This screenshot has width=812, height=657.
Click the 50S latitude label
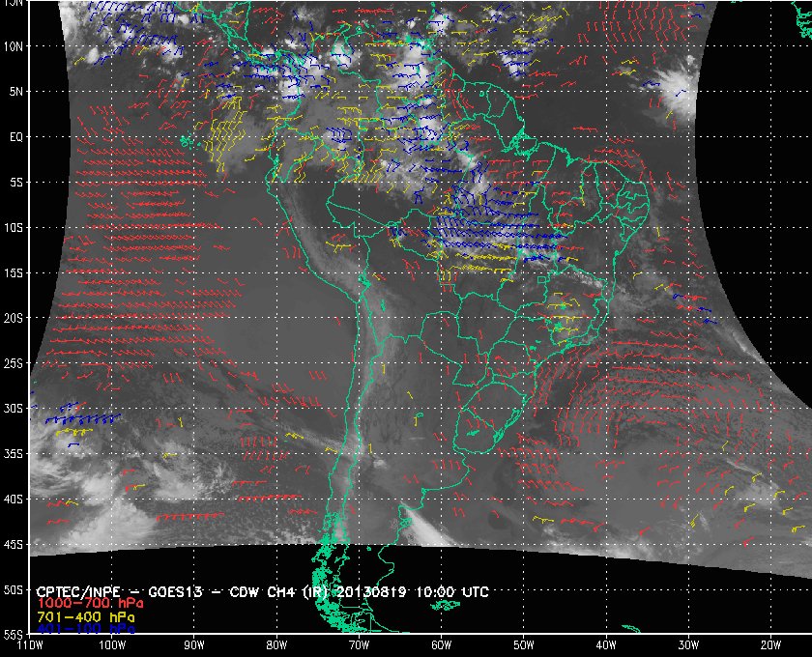pos(14,589)
